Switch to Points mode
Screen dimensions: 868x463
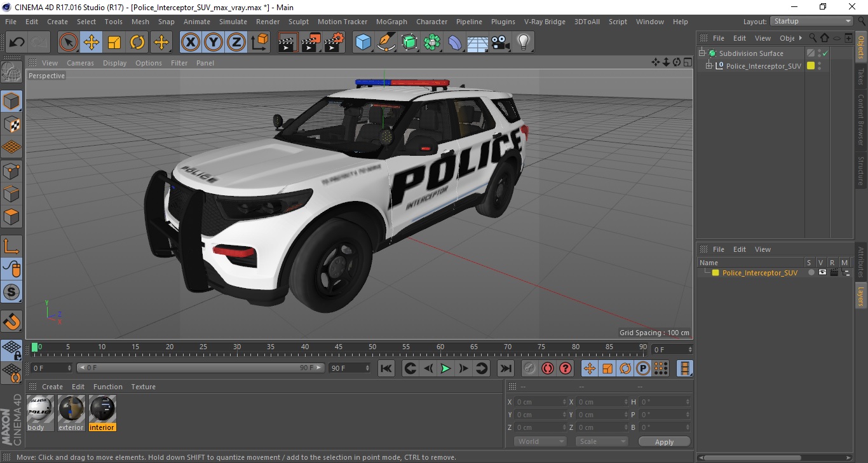pos(11,170)
